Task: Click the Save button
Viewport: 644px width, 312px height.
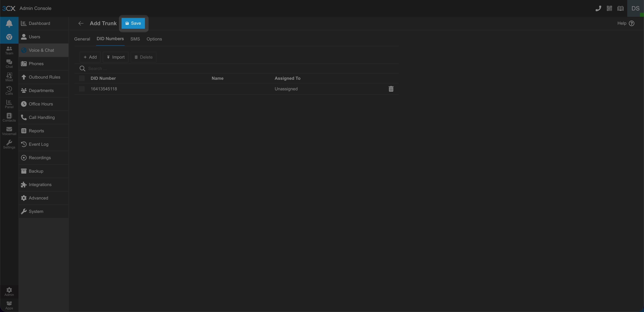Action: tap(133, 23)
